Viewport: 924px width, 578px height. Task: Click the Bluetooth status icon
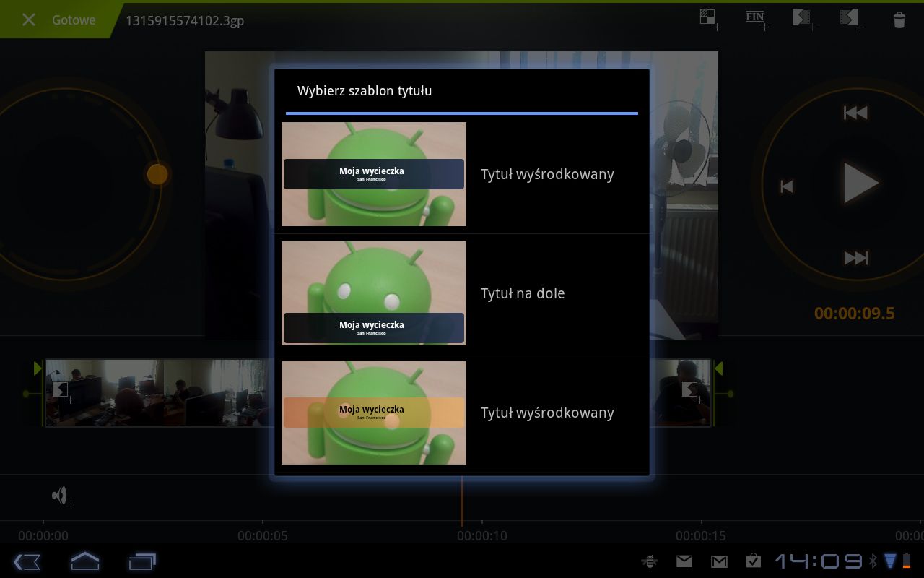(x=872, y=561)
